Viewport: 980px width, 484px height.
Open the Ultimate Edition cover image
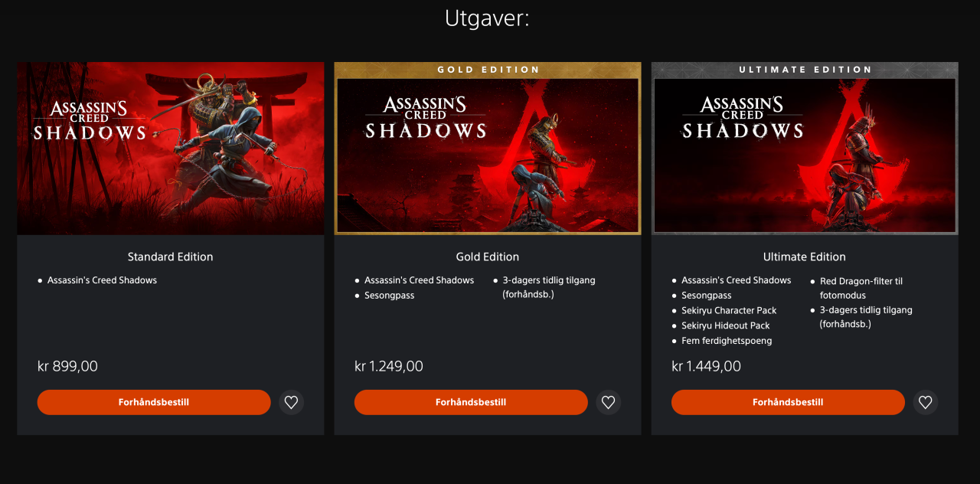pos(805,149)
